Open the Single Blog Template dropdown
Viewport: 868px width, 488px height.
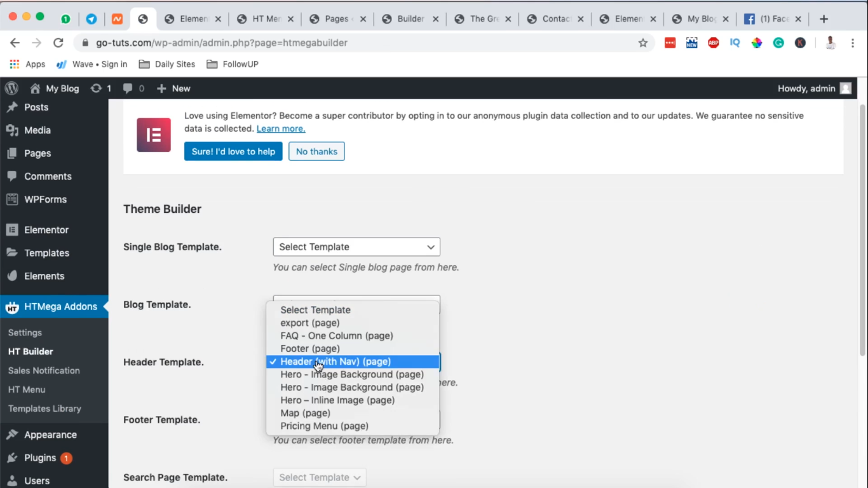pos(356,247)
